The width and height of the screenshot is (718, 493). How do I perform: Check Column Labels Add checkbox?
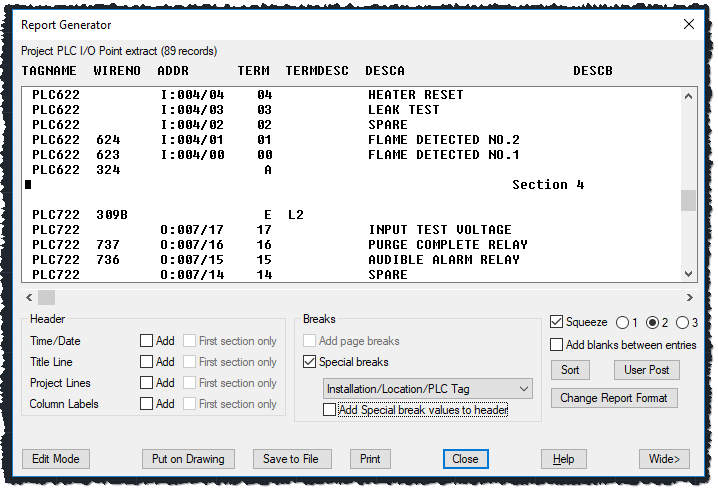point(146,404)
